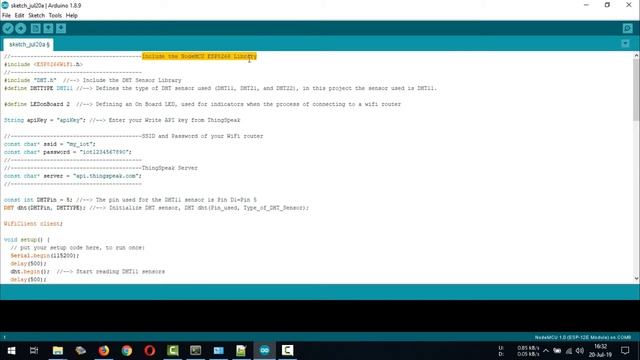Click the Upload arrow button
Screen dimensions: 640x360
[x=21, y=28]
